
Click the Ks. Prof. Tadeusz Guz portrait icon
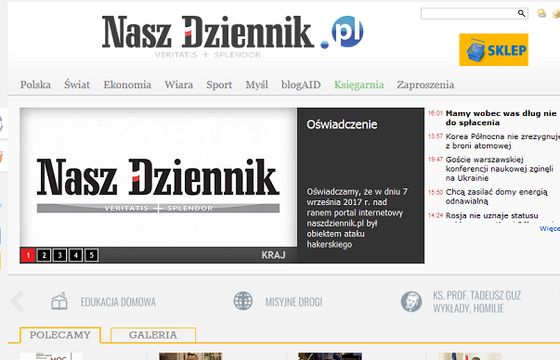tap(411, 301)
